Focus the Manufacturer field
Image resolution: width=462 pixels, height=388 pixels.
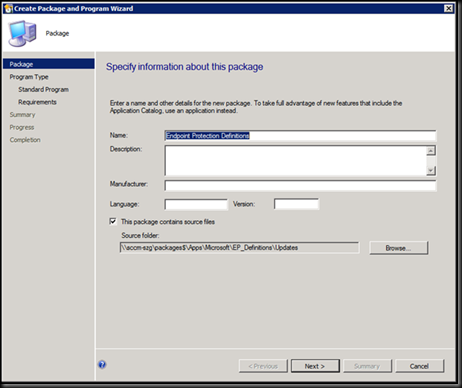(x=300, y=186)
